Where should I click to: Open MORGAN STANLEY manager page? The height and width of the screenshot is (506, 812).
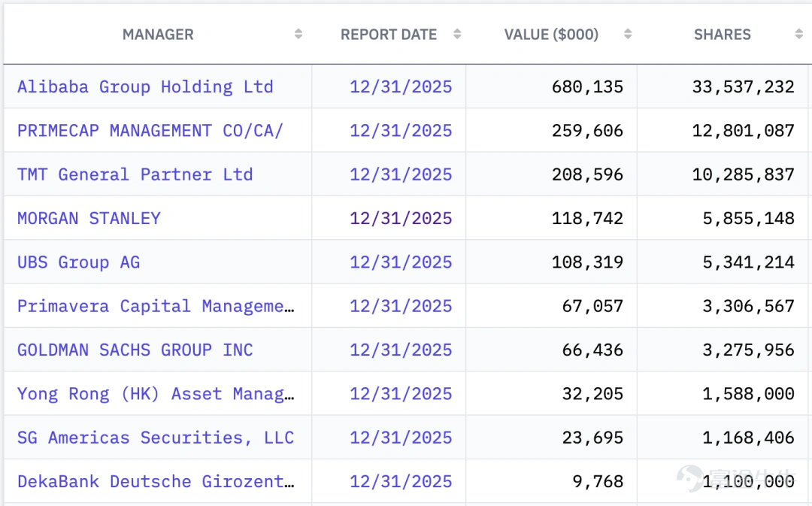pos(89,219)
